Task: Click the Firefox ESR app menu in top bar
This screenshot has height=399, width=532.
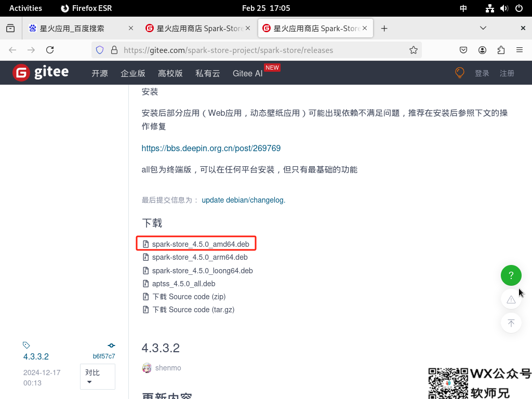Action: click(87, 8)
